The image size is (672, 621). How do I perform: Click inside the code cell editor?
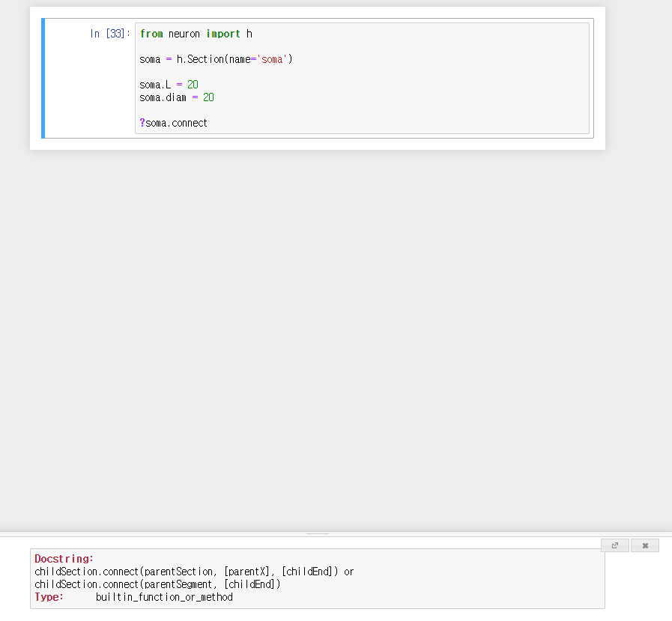tap(362, 79)
